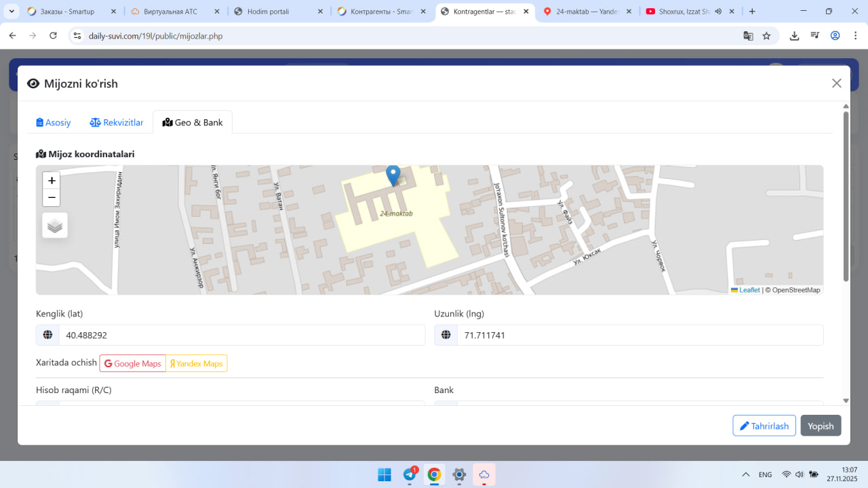Click the Kenglik (lat) input field
Screen dimensions: 868x488
[241, 335]
